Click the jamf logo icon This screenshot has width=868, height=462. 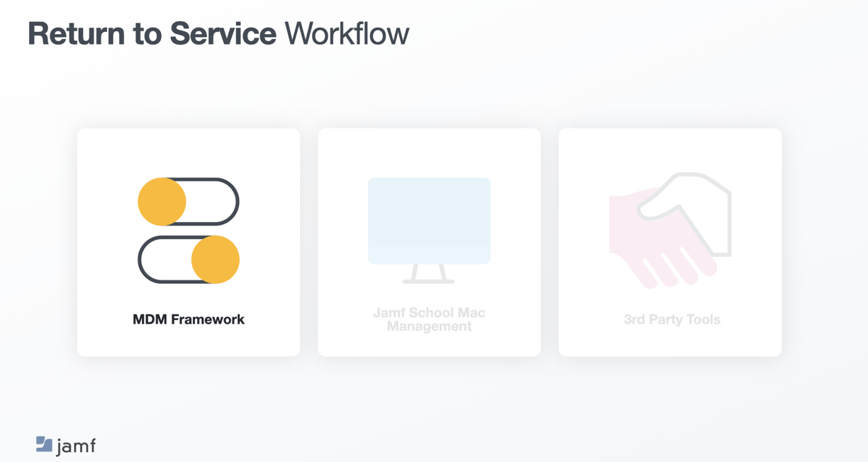(44, 444)
